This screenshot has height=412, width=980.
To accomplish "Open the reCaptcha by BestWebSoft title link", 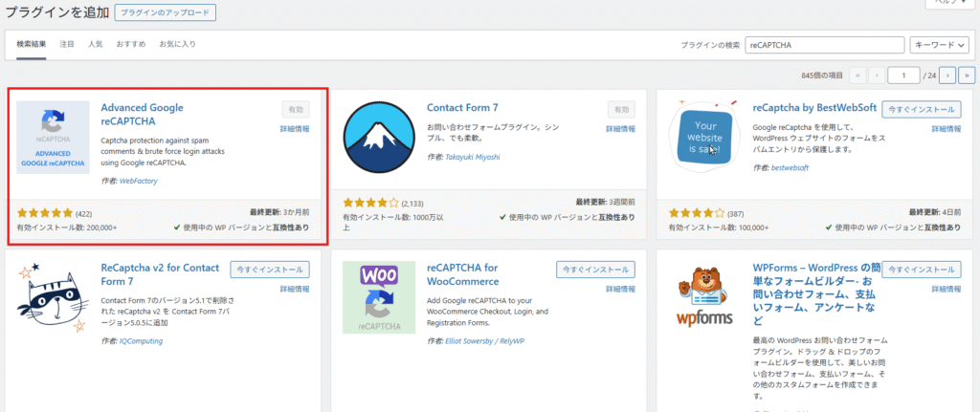I will [x=815, y=107].
